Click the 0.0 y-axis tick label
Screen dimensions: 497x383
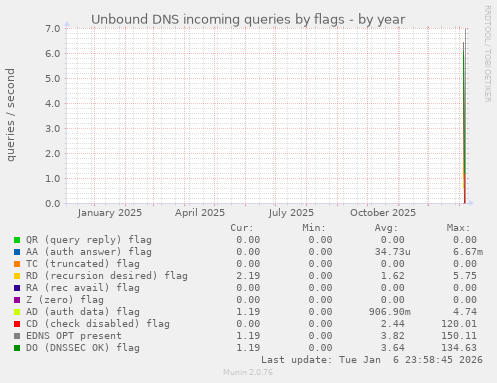pyautogui.click(x=53, y=203)
